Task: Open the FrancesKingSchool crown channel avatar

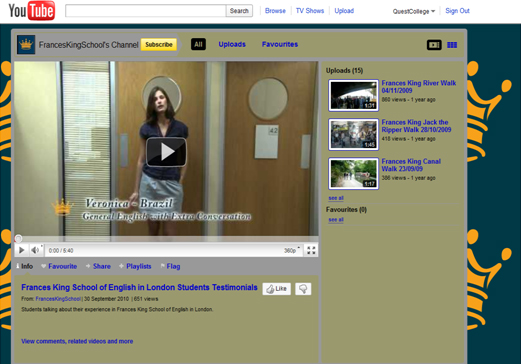Action: pyautogui.click(x=26, y=44)
